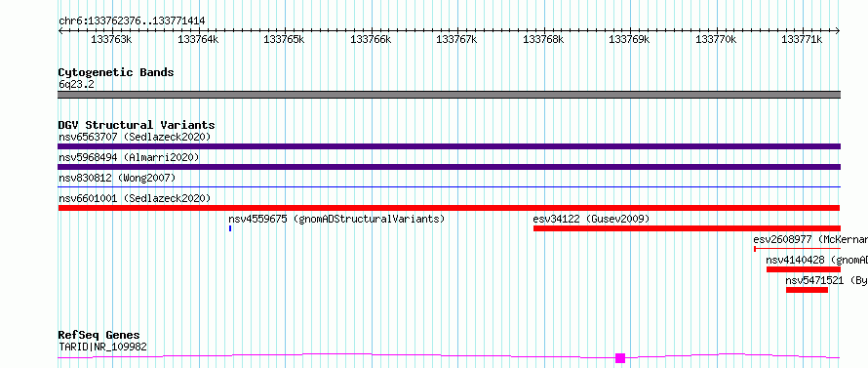
Task: Click the purple bar below nsv5968494
Action: pyautogui.click(x=449, y=167)
